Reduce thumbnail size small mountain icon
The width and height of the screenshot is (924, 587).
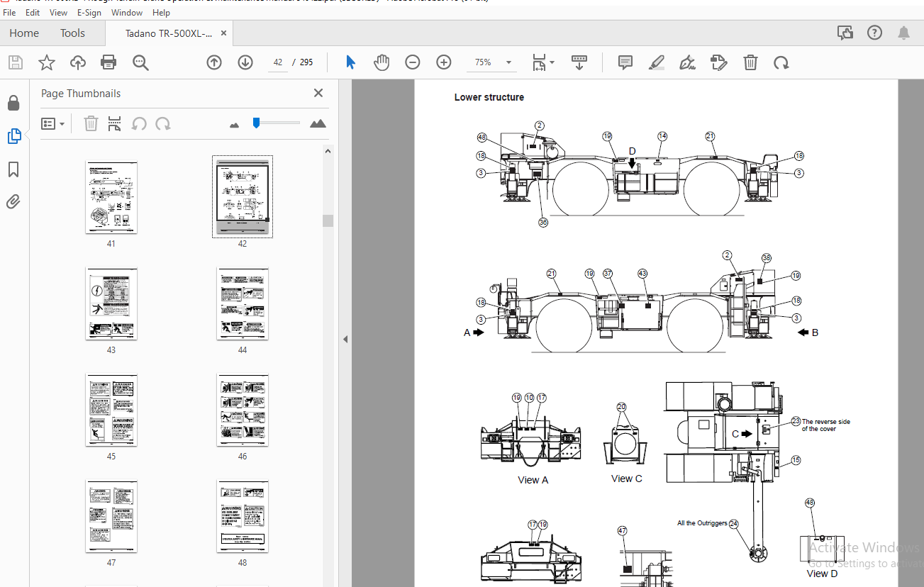tap(235, 125)
